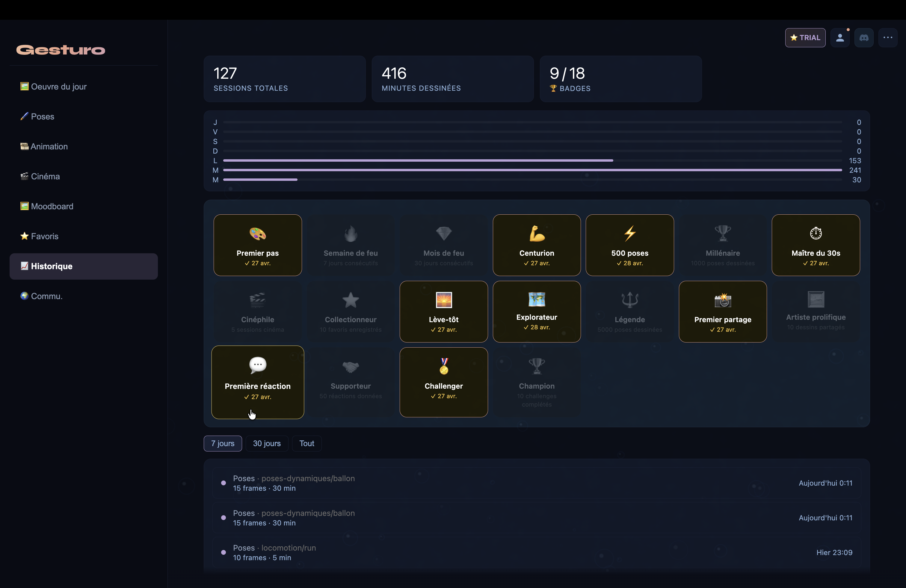Click the '10 challenges complétés' description
906x588 pixels.
coord(537,400)
